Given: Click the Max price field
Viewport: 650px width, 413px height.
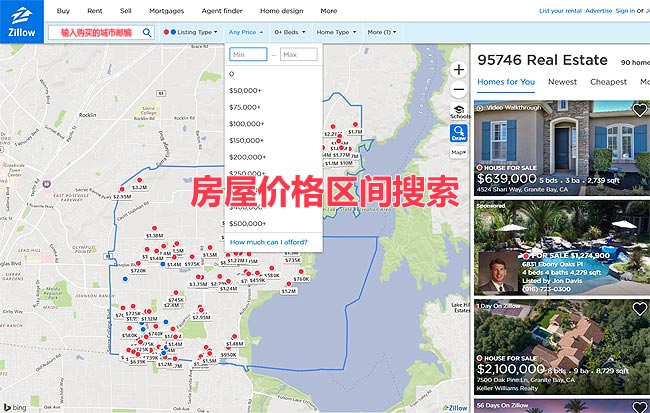Looking at the screenshot, I should 299,54.
